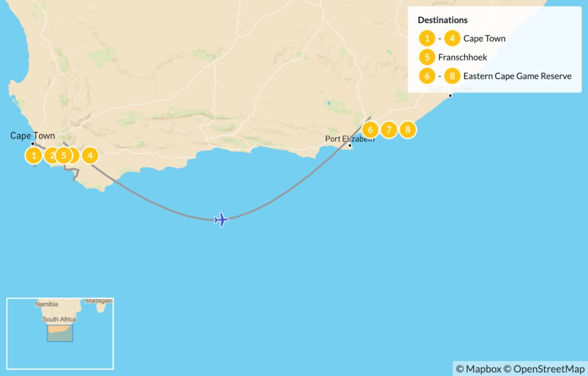Screen dimensions: 588x376
Task: Click the Cape Town city label on map
Action: 33,136
